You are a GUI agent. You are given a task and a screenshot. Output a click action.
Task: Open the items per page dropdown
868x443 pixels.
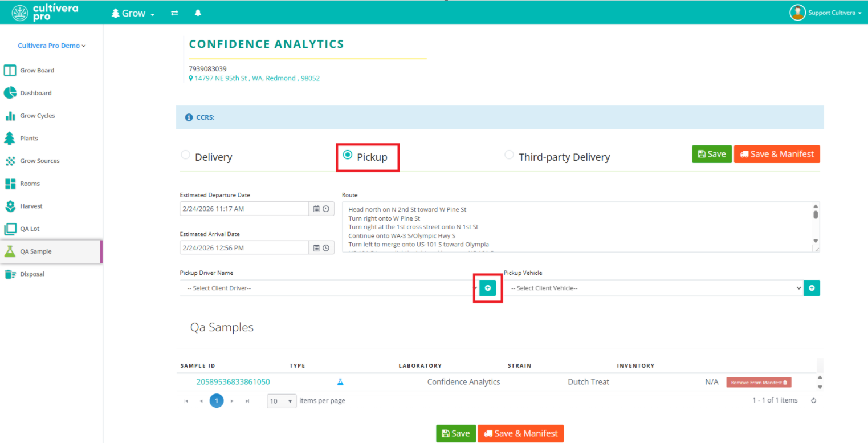coord(282,401)
